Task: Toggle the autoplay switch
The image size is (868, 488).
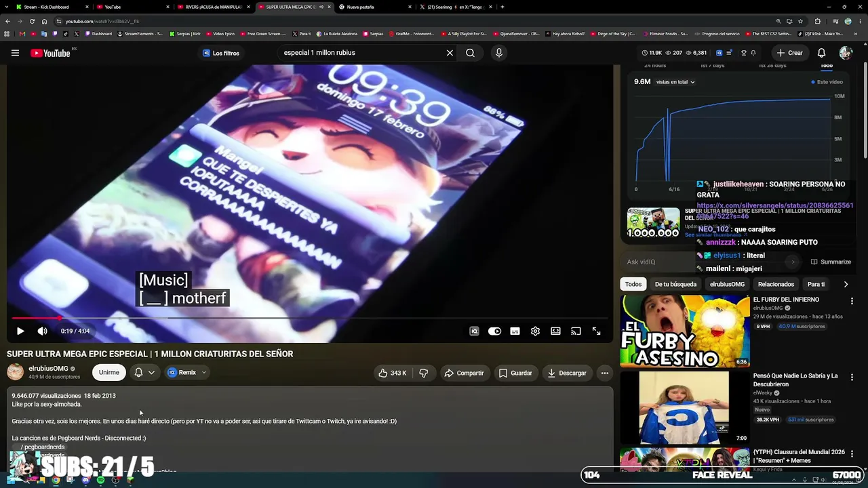Action: (494, 331)
